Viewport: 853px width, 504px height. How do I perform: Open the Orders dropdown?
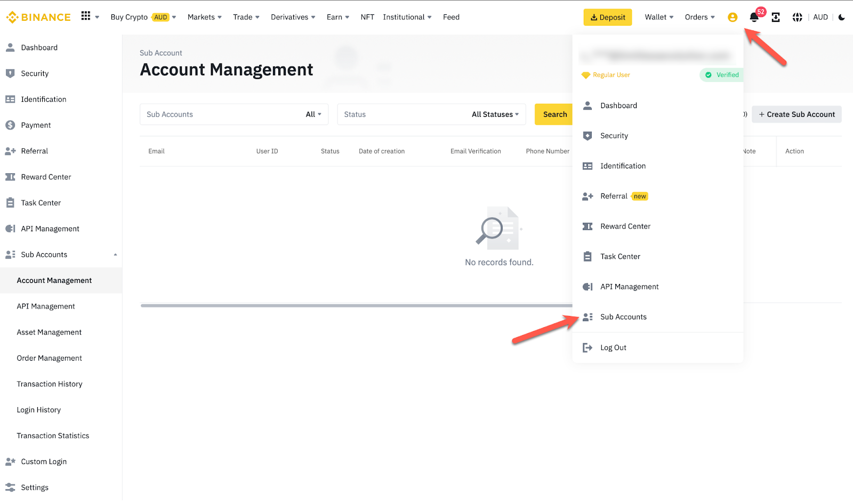[x=700, y=17]
